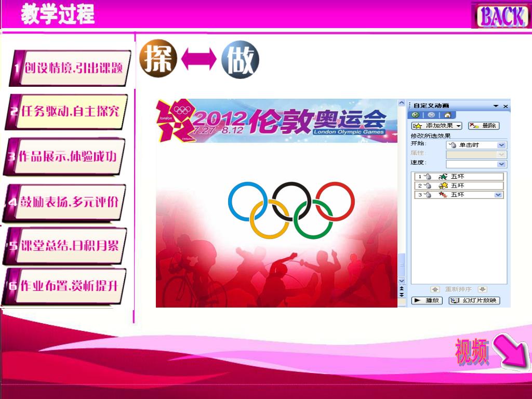Expand the dropdown arrow on item 3 五环
Viewport: 532px width, 399px height.
click(498, 195)
